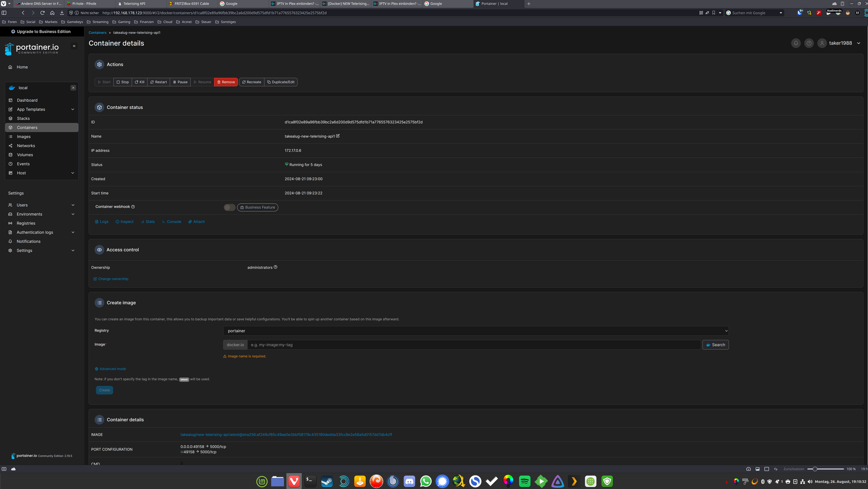Viewport: 868px width, 489px height.
Task: Open WhatsApp from the taskbar
Action: tap(425, 481)
